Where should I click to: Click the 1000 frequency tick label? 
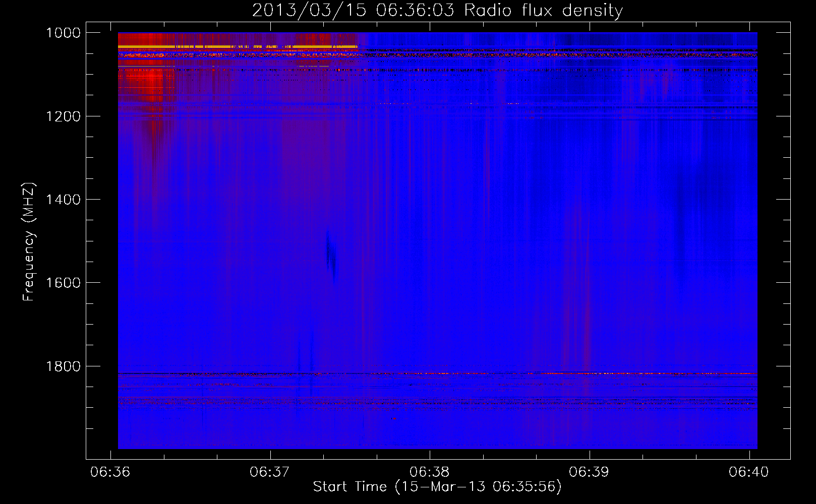pos(64,33)
